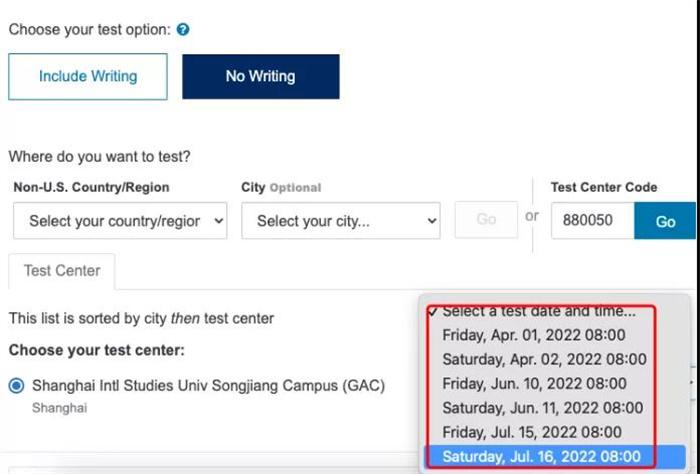Choose the Include Writing option
Viewport: 700px width, 474px height.
coord(88,76)
